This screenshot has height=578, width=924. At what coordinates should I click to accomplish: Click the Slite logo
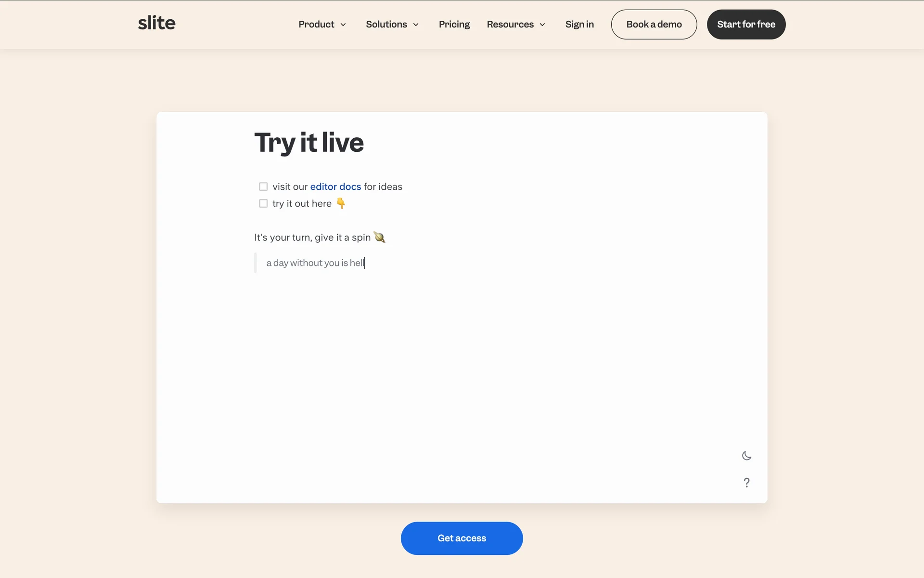156,23
